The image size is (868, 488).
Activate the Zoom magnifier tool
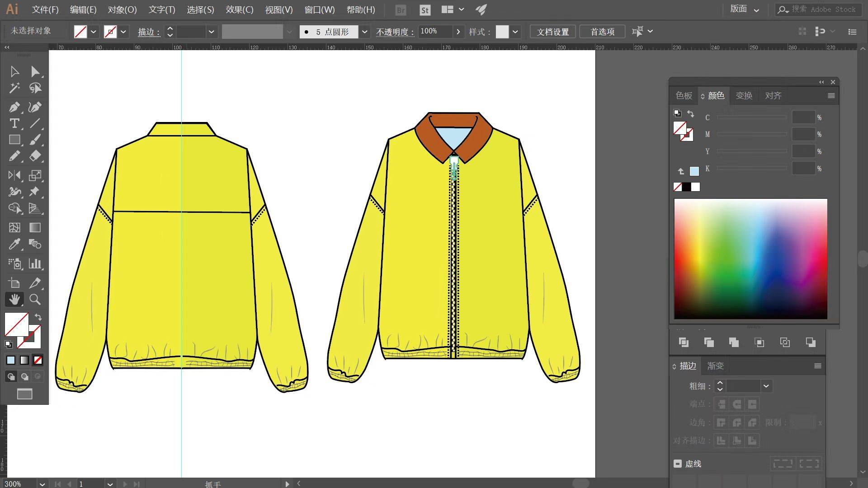click(35, 299)
